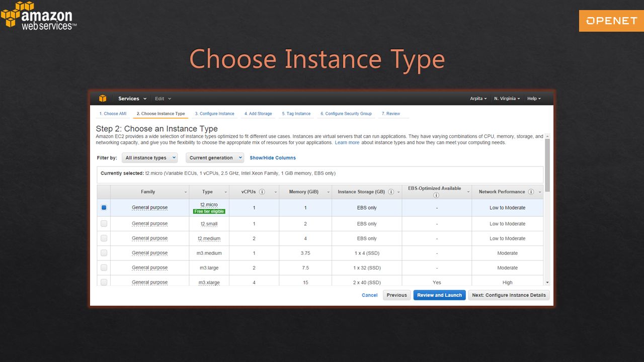Open the Family column sort dropdown arrow

186,192
